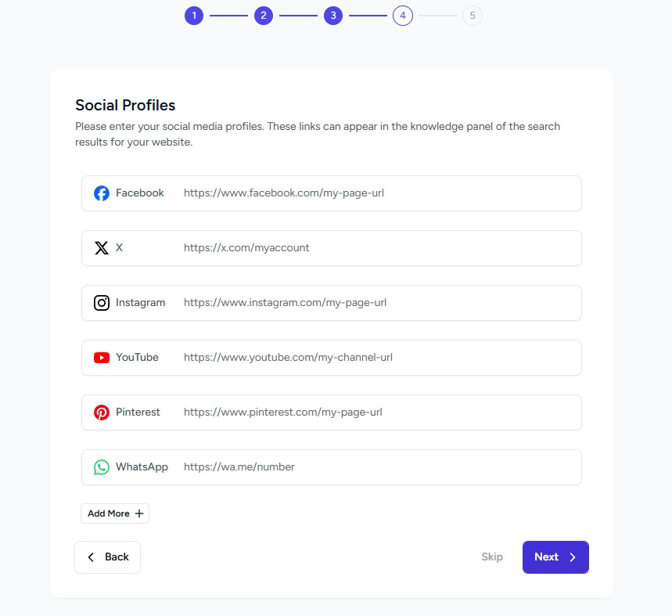The width and height of the screenshot is (672, 616).
Task: Click the plus icon beside Add More
Action: click(x=139, y=513)
